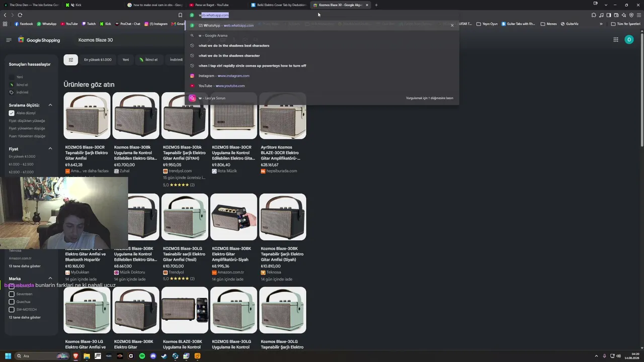Apply the Yeni filter chip

[x=126, y=60]
